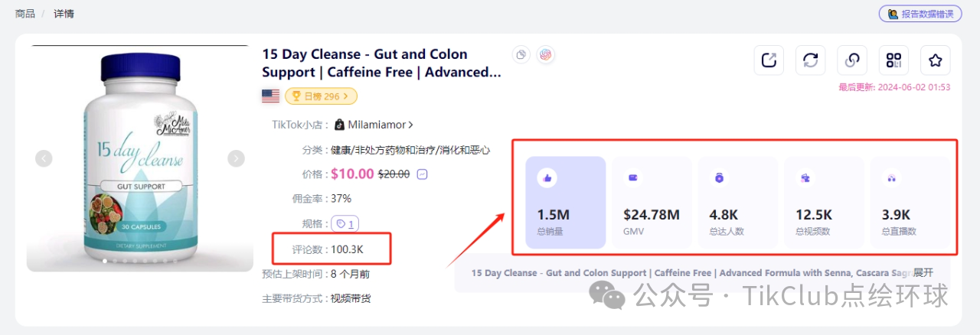Screen dimensions: 980x335
Task: Switch to 总达人数 4.8K stat card
Action: [x=737, y=203]
